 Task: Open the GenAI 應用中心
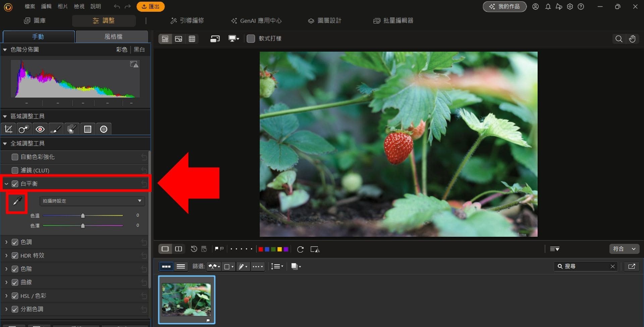coord(256,20)
